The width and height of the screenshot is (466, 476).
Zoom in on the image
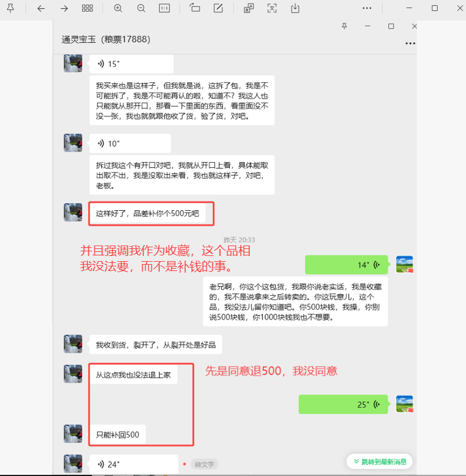tap(118, 8)
